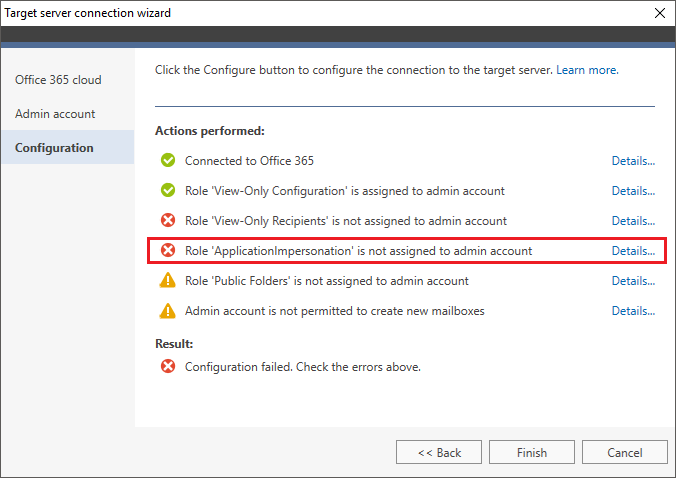The image size is (676, 478).
Task: Click red error icon next to Configuration failed
Action: pyautogui.click(x=168, y=366)
